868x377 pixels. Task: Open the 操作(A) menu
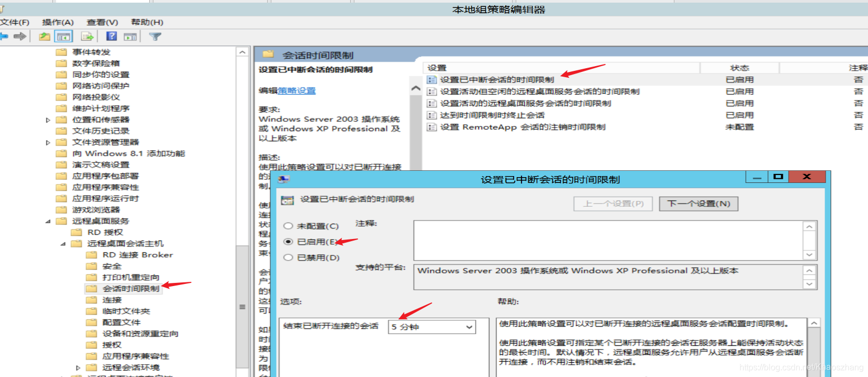58,22
